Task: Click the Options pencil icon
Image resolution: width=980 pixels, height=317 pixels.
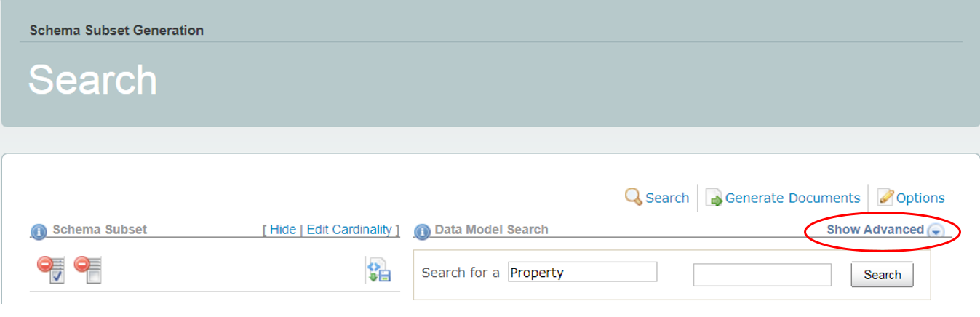Action: 885,197
